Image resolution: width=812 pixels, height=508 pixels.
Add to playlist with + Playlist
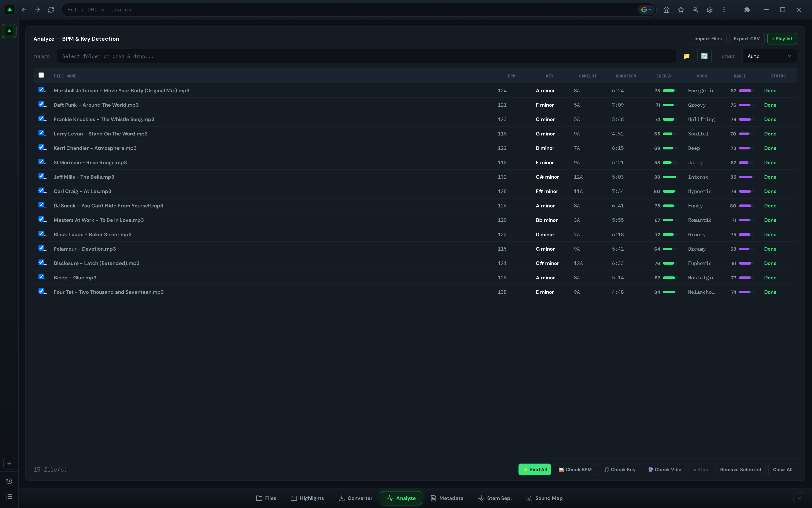pos(782,39)
